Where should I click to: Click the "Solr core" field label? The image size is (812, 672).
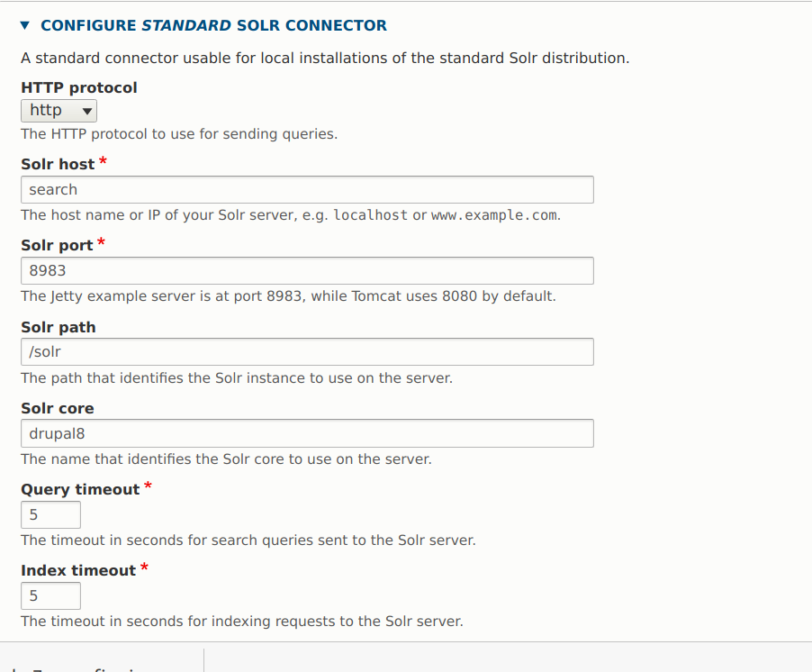56,408
